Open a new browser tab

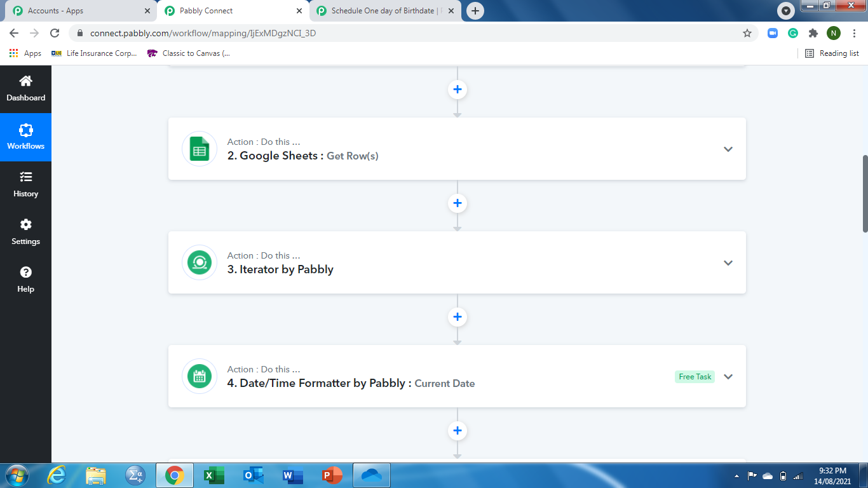point(475,11)
